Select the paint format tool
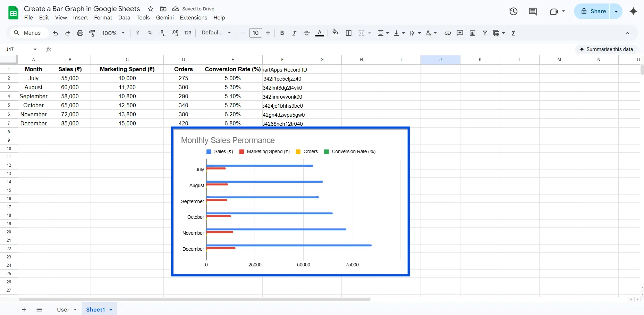The width and height of the screenshot is (644, 315). pyautogui.click(x=92, y=33)
